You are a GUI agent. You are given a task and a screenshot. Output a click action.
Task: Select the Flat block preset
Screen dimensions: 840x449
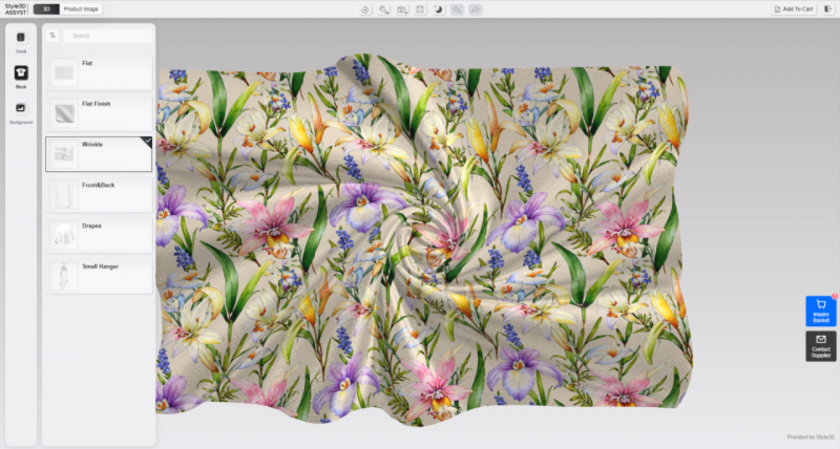pyautogui.click(x=99, y=72)
